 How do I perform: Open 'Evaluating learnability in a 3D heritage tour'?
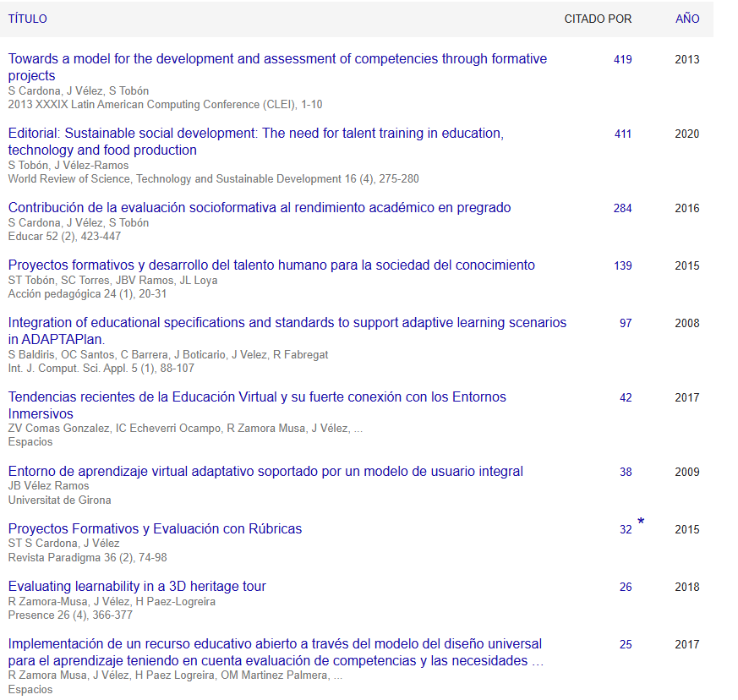pos(137,587)
